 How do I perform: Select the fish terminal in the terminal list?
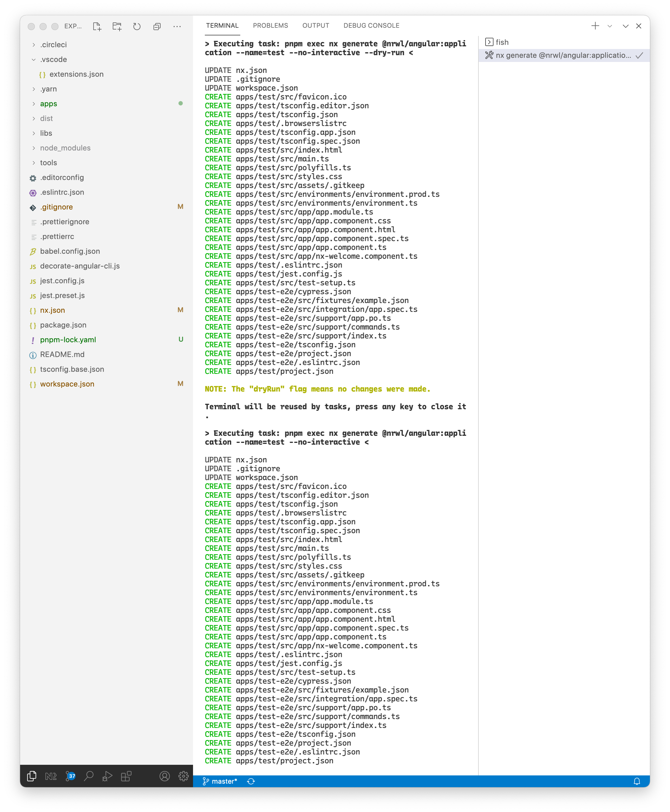[x=502, y=42]
